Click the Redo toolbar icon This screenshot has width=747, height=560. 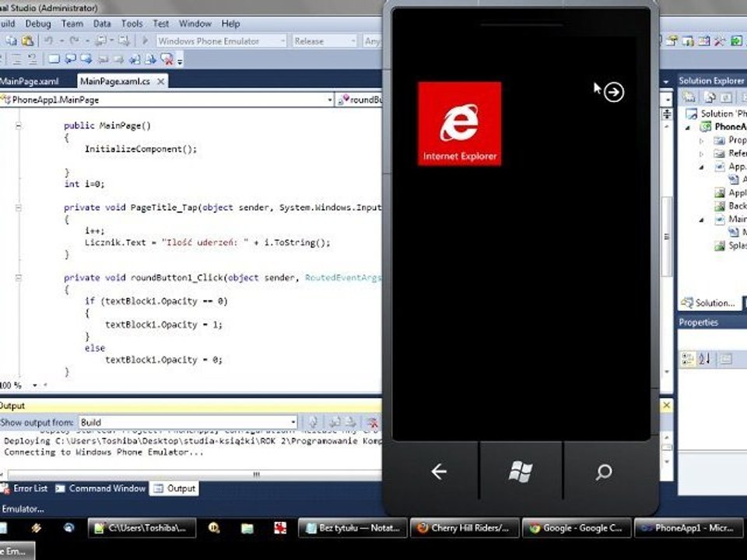(75, 41)
